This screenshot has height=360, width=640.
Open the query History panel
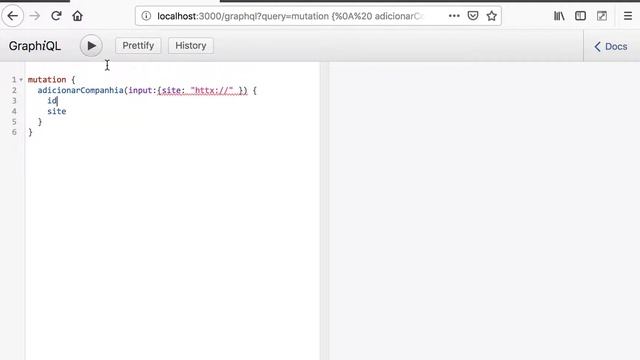pyautogui.click(x=191, y=46)
